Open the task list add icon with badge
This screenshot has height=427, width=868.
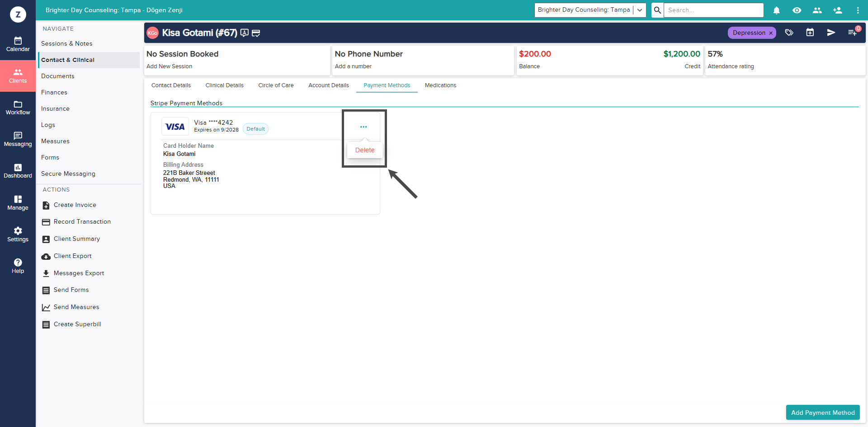point(852,33)
